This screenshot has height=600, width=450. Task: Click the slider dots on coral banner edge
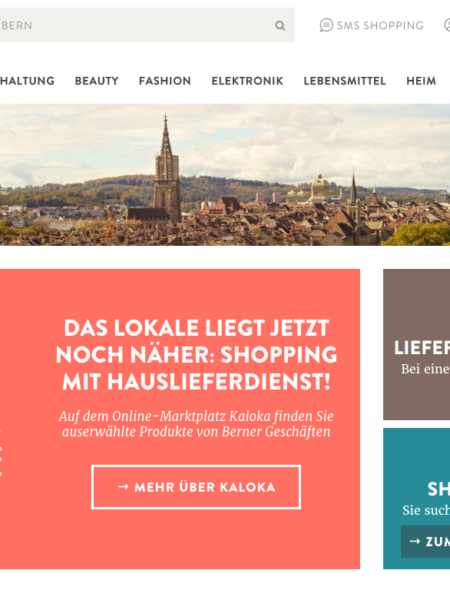click(x=1, y=453)
